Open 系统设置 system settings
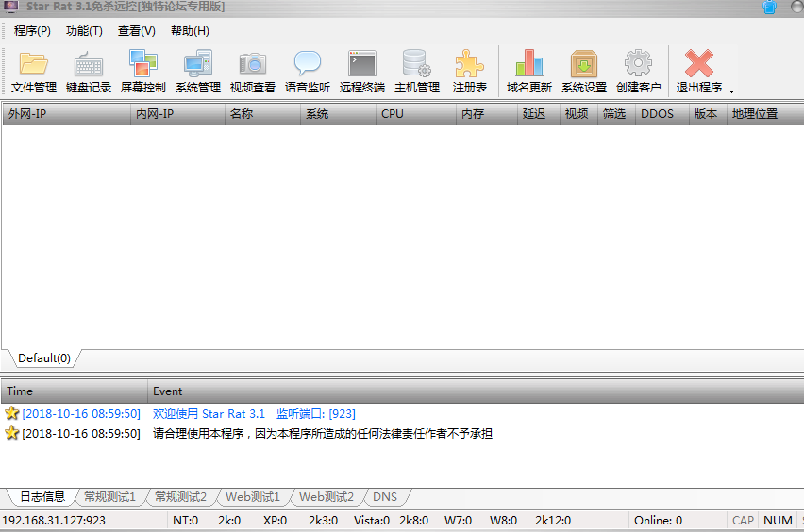 pyautogui.click(x=584, y=72)
